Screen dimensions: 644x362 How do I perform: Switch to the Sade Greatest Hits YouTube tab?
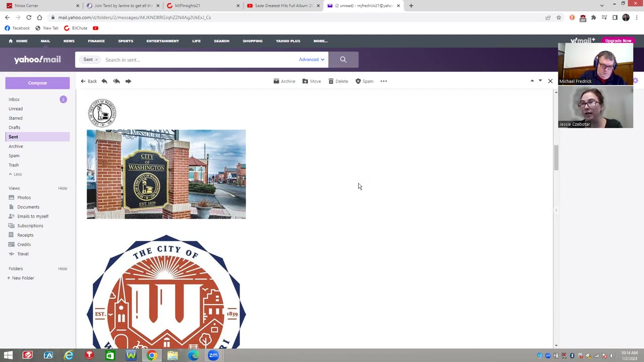[x=283, y=6]
